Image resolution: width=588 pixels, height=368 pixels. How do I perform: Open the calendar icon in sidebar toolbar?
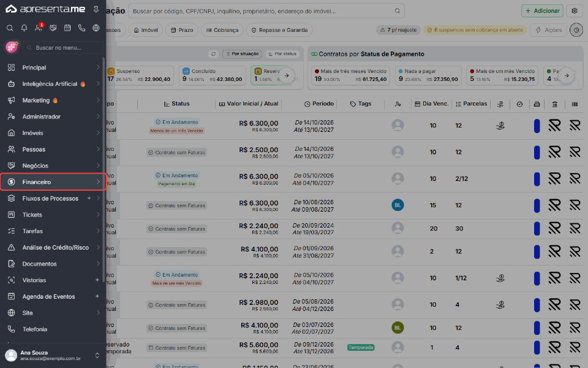click(67, 28)
